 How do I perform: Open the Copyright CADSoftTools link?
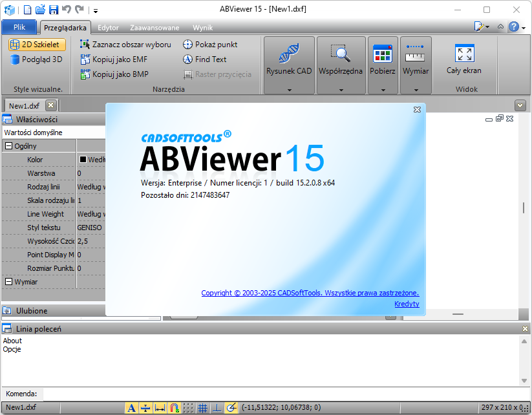point(310,293)
